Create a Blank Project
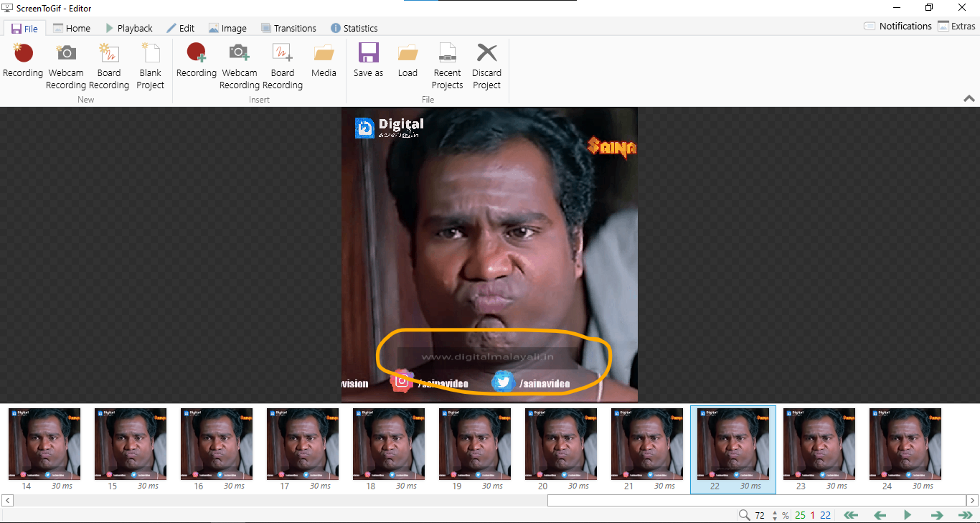This screenshot has width=980, height=523. point(151,67)
